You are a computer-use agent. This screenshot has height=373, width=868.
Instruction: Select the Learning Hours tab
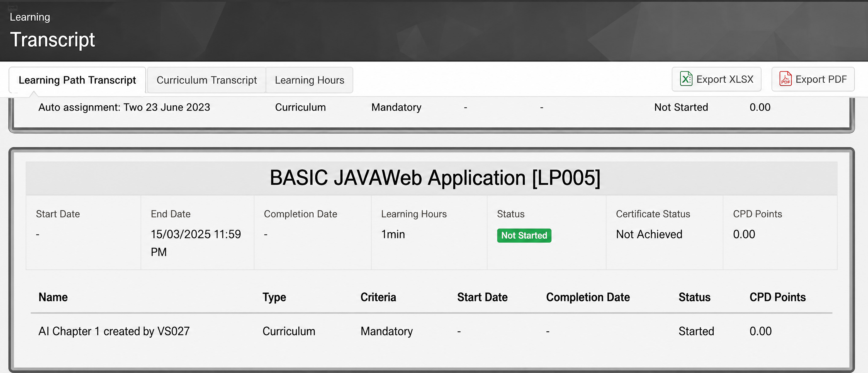309,80
